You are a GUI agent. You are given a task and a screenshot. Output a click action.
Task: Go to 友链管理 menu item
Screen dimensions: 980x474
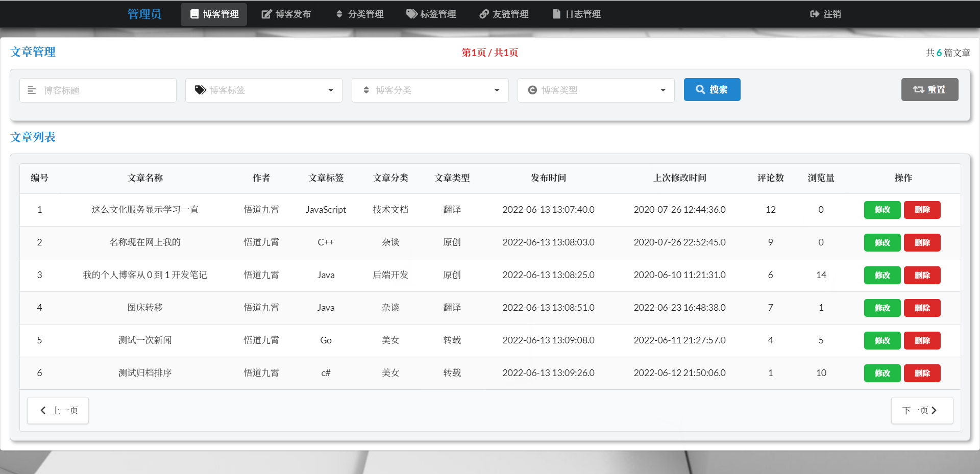point(504,14)
